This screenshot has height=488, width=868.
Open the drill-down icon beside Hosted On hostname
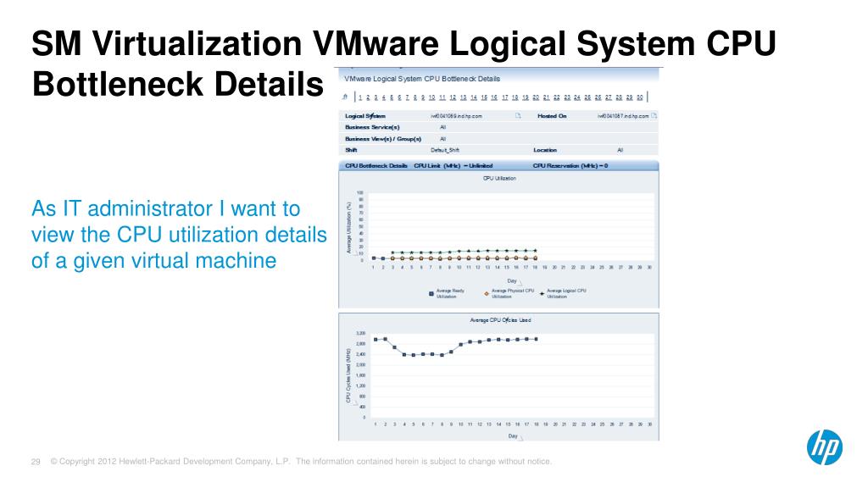click(654, 115)
